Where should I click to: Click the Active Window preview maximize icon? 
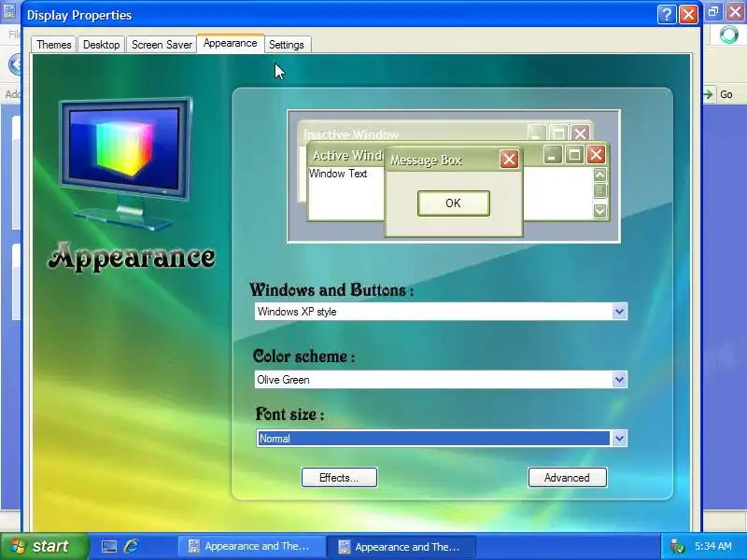(574, 154)
